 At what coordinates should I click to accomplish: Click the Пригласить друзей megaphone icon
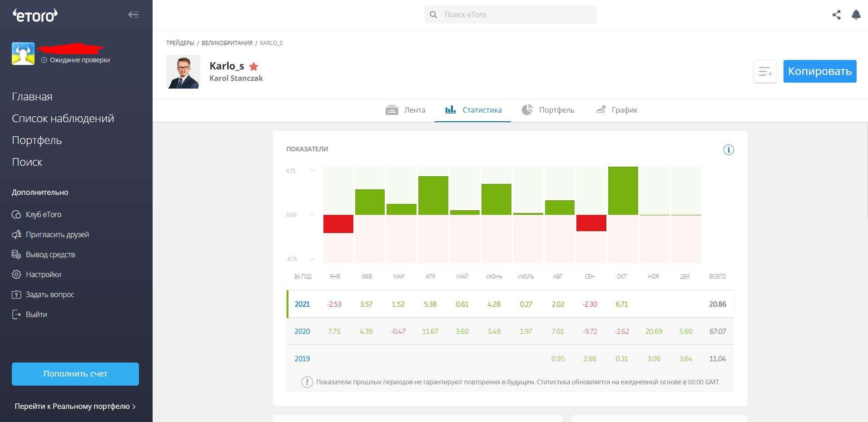click(x=16, y=234)
